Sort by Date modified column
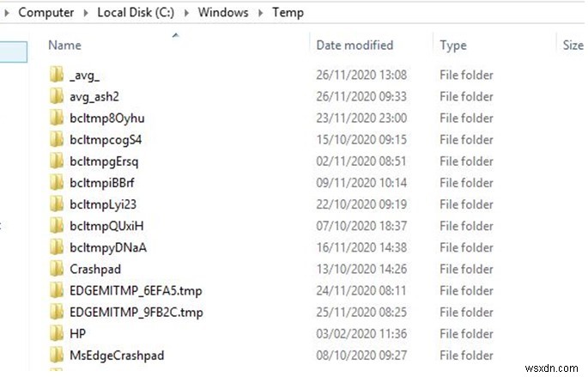 [355, 45]
